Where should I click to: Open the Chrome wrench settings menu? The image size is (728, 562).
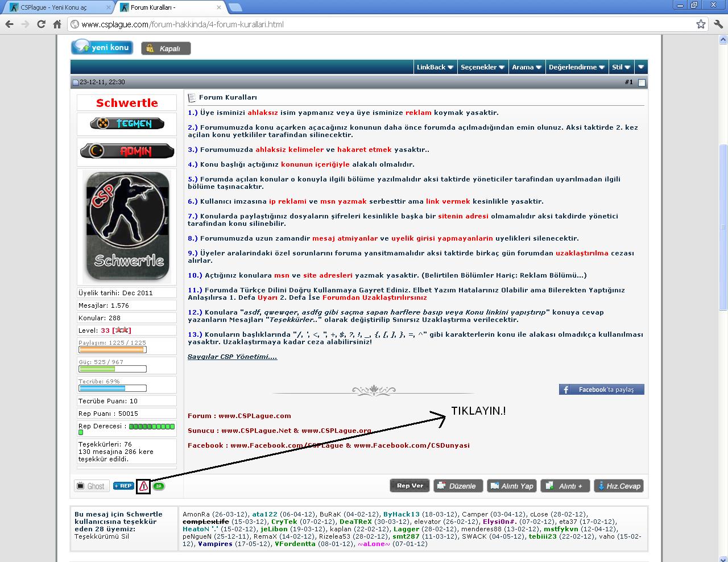[718, 24]
